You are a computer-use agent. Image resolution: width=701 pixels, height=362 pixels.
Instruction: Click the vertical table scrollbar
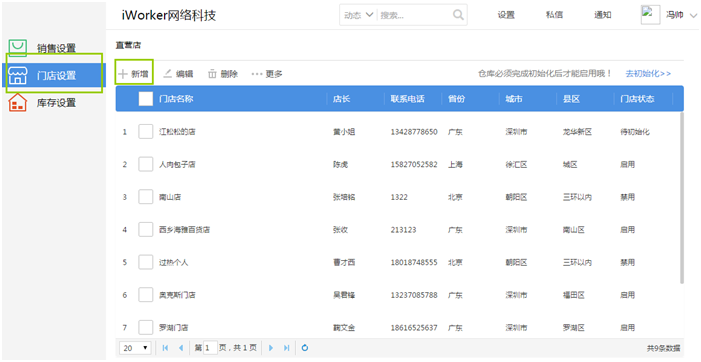tap(681, 198)
